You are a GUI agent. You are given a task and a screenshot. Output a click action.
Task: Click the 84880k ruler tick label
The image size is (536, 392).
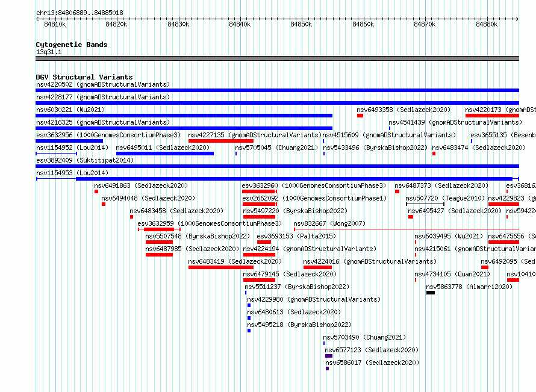pyautogui.click(x=487, y=24)
